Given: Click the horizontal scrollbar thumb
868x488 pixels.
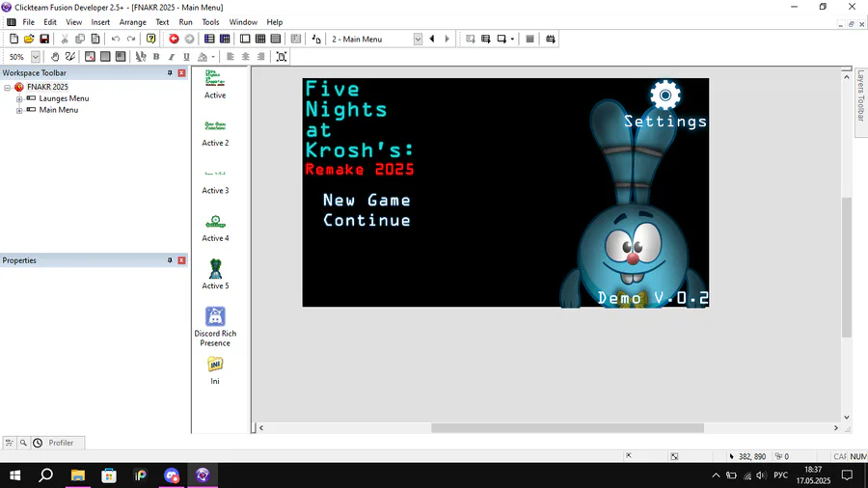Looking at the screenshot, I should point(567,427).
